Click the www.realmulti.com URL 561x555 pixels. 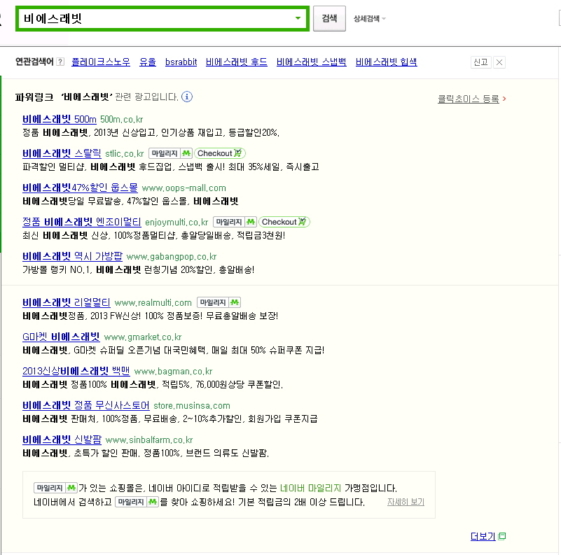point(153,303)
